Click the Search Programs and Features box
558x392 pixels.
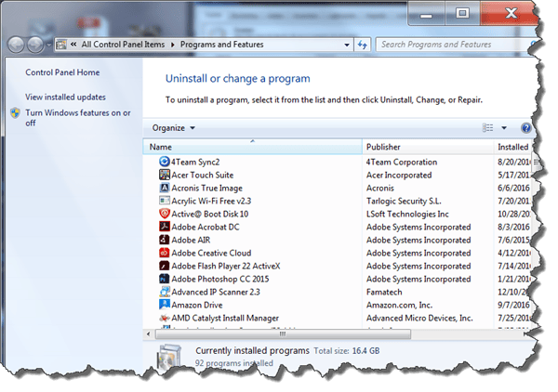coord(446,45)
